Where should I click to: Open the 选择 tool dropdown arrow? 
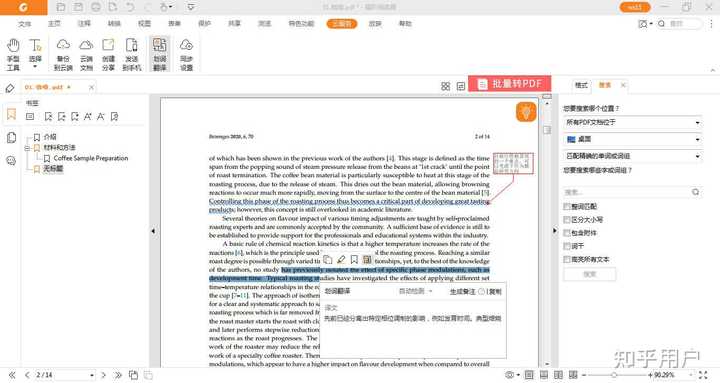(x=35, y=67)
